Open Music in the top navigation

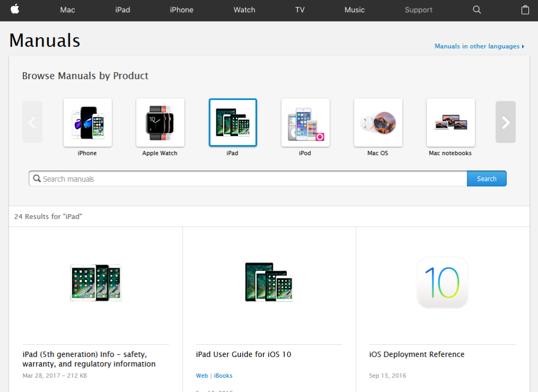coord(354,10)
